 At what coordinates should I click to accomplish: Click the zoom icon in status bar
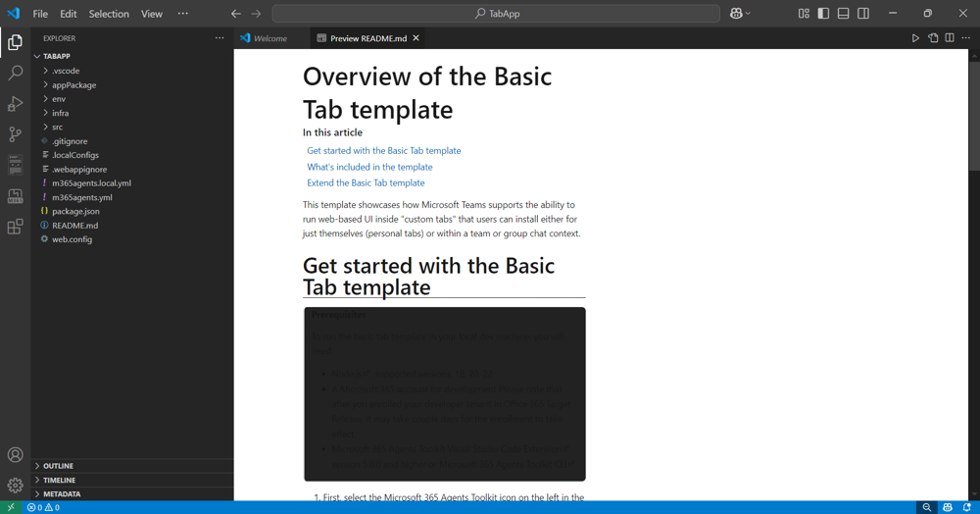[x=927, y=507]
